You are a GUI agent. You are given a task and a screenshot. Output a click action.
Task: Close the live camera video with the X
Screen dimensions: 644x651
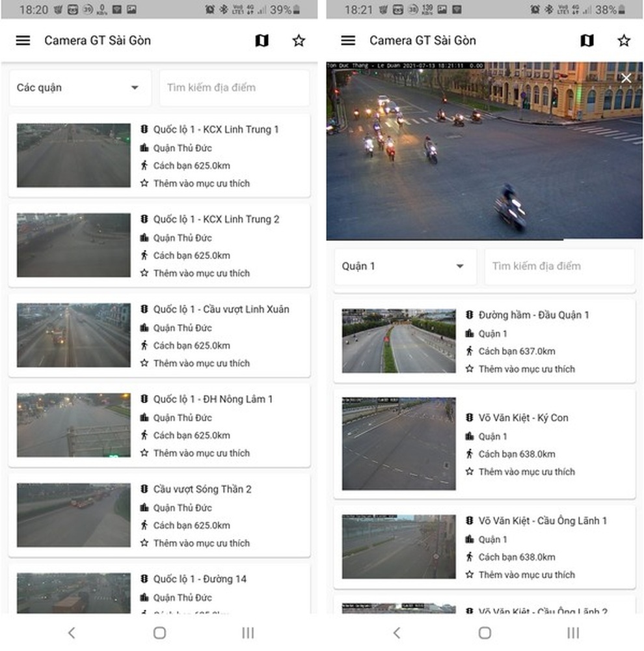[626, 78]
